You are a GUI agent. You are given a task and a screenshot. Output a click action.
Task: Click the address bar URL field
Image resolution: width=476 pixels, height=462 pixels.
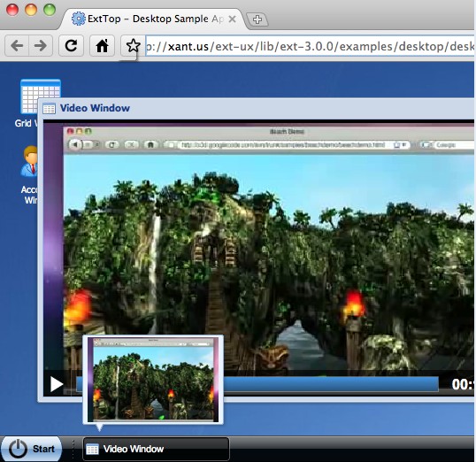click(x=310, y=46)
